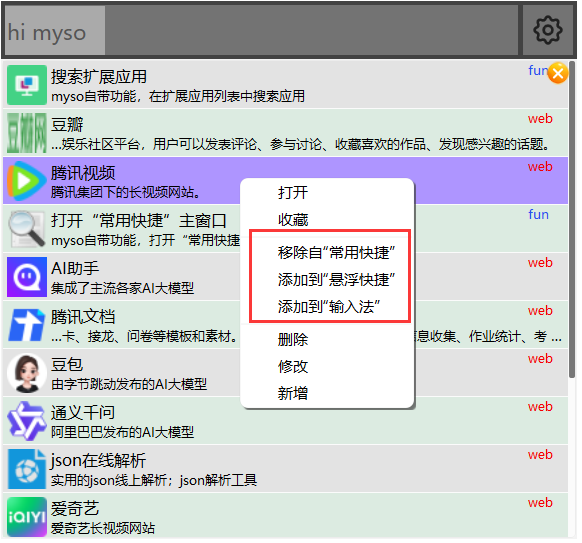Click description 阿里巴巴发布的AI大模型

point(122,432)
